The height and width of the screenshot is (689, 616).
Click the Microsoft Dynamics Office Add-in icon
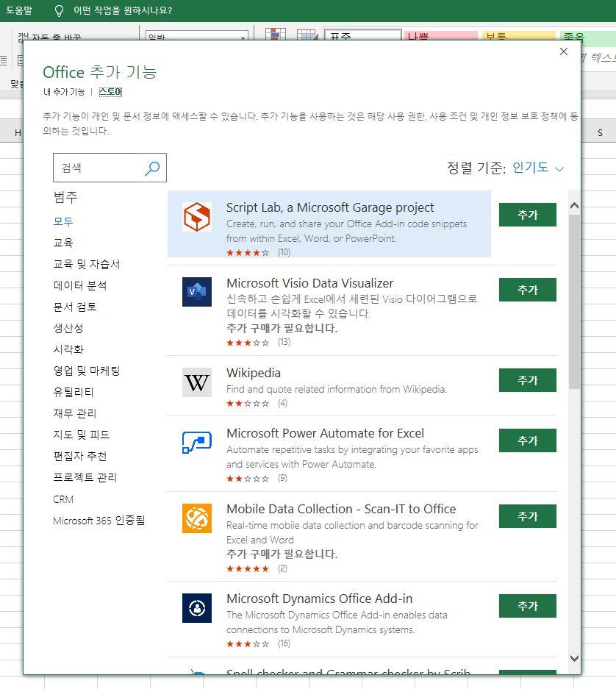point(197,608)
